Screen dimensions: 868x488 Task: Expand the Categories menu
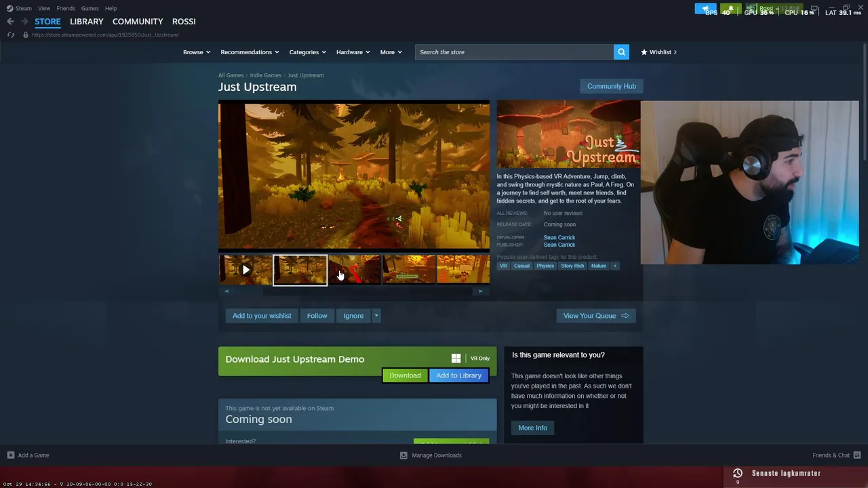(308, 52)
